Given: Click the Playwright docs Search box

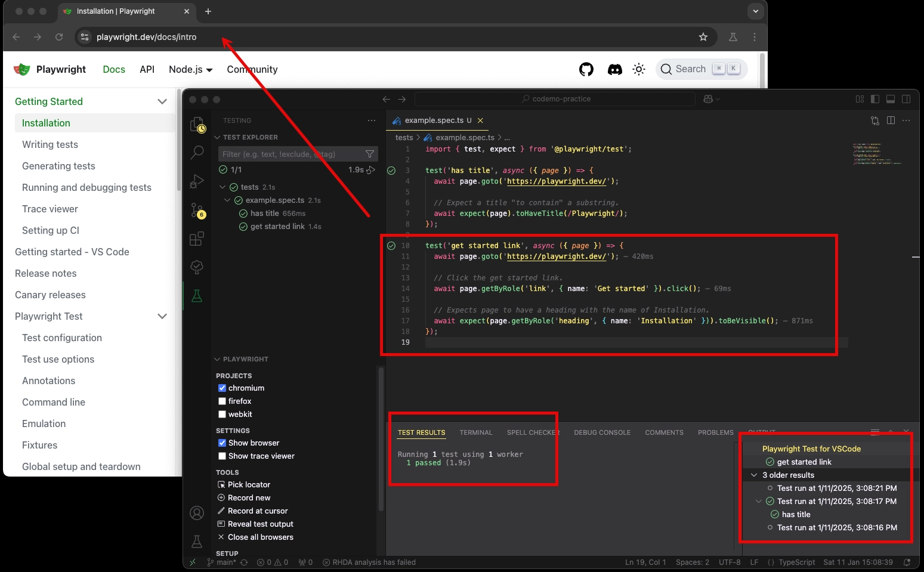Looking at the screenshot, I should coord(702,69).
